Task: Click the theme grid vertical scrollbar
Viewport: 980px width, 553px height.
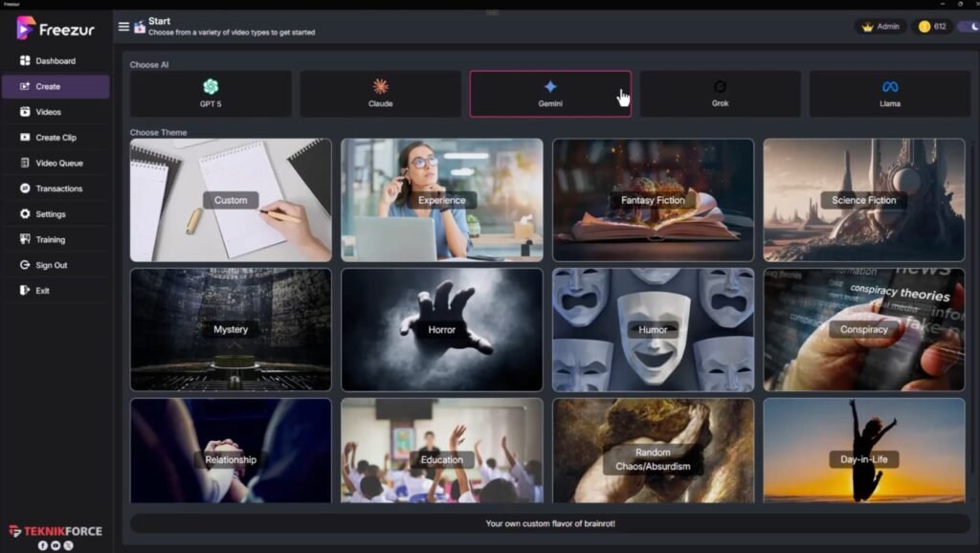Action: [x=973, y=287]
